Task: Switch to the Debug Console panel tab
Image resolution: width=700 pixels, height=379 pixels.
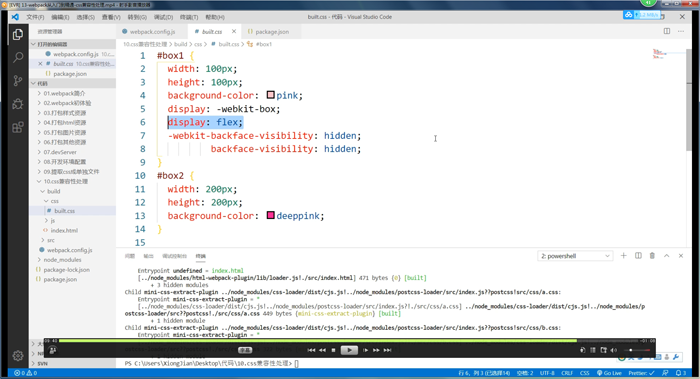Action: click(175, 256)
